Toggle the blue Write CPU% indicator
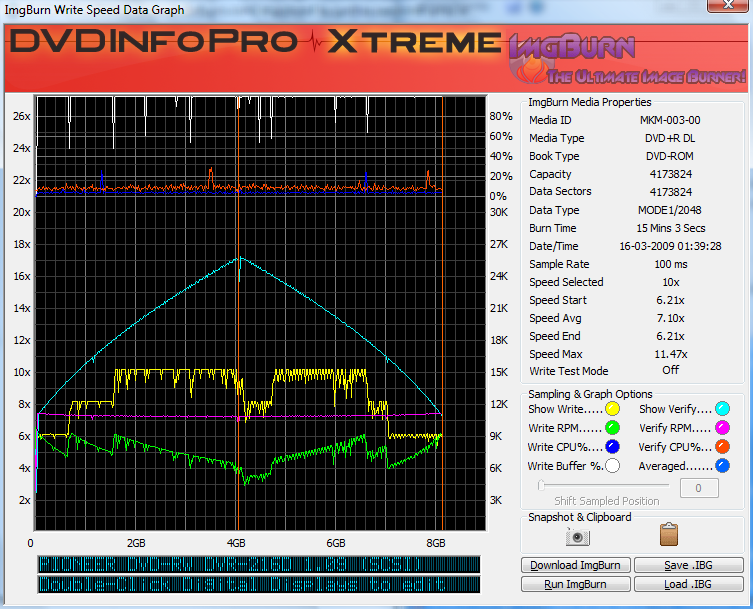The height and width of the screenshot is (609, 753). [612, 447]
